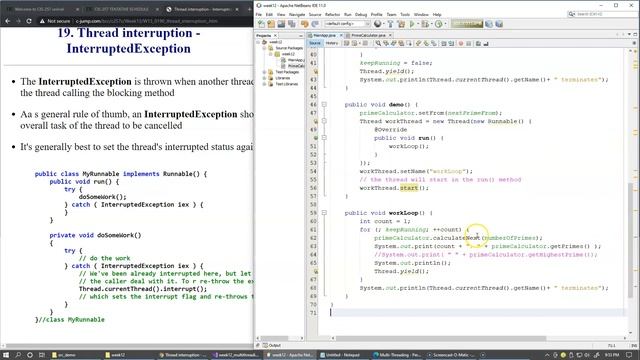Click the Shift Line Left icon
Viewport: 640px width, 360px height.
(x=443, y=43)
